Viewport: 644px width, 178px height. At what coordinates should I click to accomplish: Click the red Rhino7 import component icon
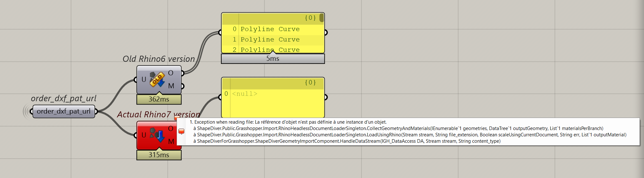(157, 135)
